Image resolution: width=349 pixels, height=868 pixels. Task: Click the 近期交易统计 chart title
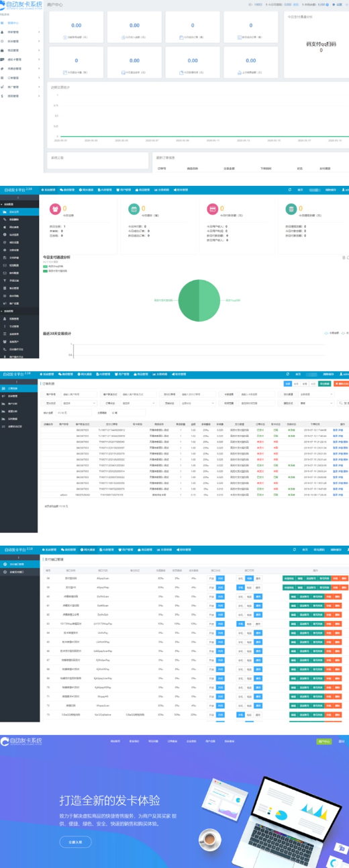pos(61,87)
